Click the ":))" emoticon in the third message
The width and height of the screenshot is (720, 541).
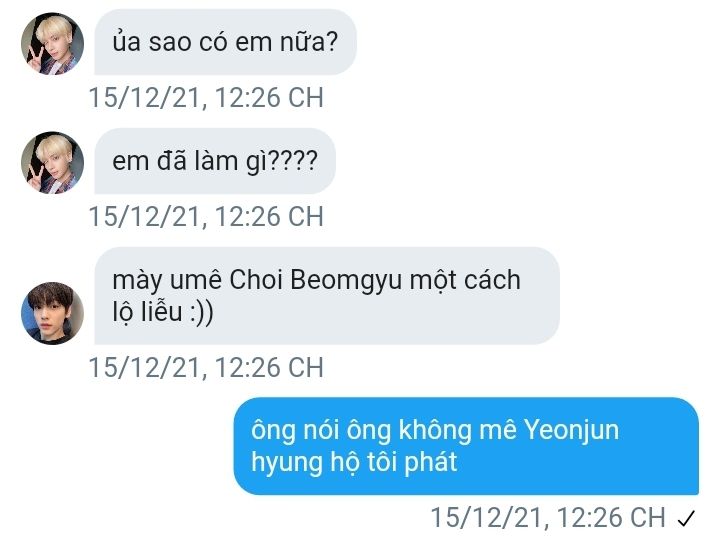coord(201,312)
